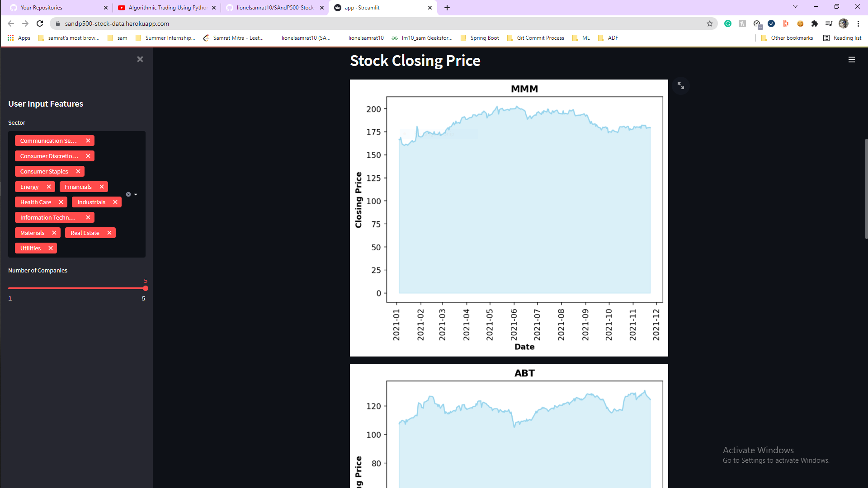Open Summer Internship bookmark folder
Image resolution: width=868 pixels, height=488 pixels.
point(165,38)
